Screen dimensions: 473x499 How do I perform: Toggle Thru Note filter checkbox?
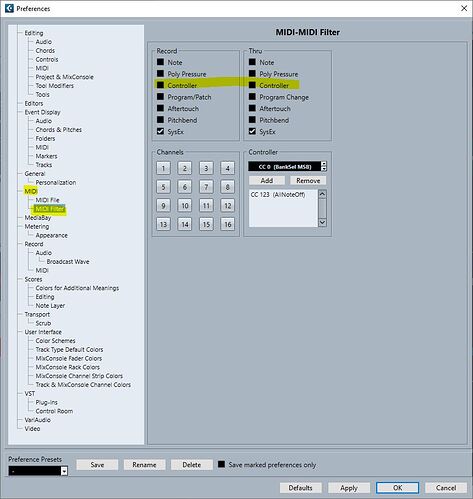point(252,62)
